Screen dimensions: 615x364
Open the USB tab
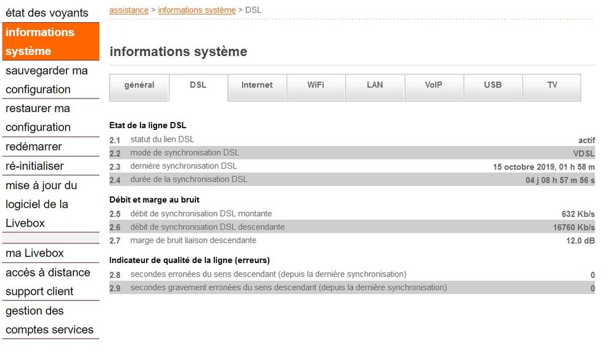pos(493,86)
